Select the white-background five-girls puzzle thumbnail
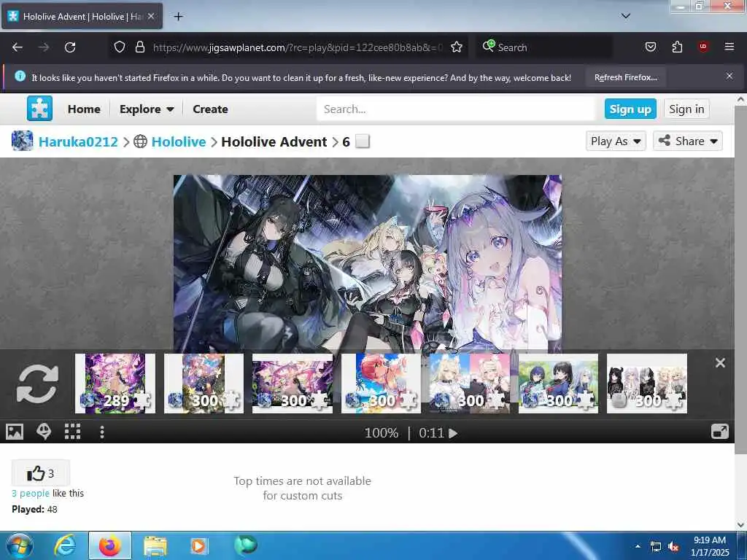This screenshot has width=747, height=560. pos(647,384)
